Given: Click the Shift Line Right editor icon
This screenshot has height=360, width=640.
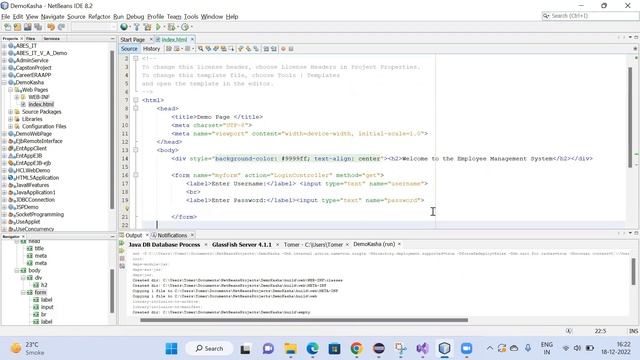Looking at the screenshot, I should pos(273,49).
